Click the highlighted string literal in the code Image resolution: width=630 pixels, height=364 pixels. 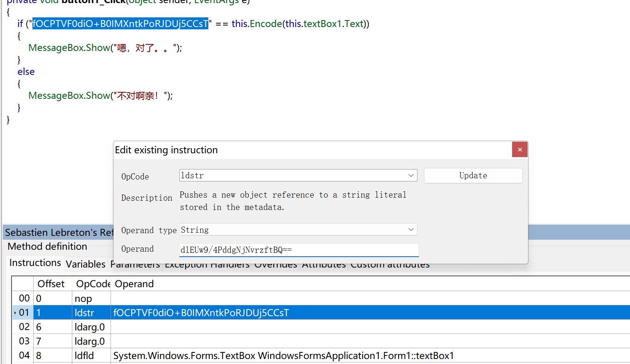[x=120, y=24]
